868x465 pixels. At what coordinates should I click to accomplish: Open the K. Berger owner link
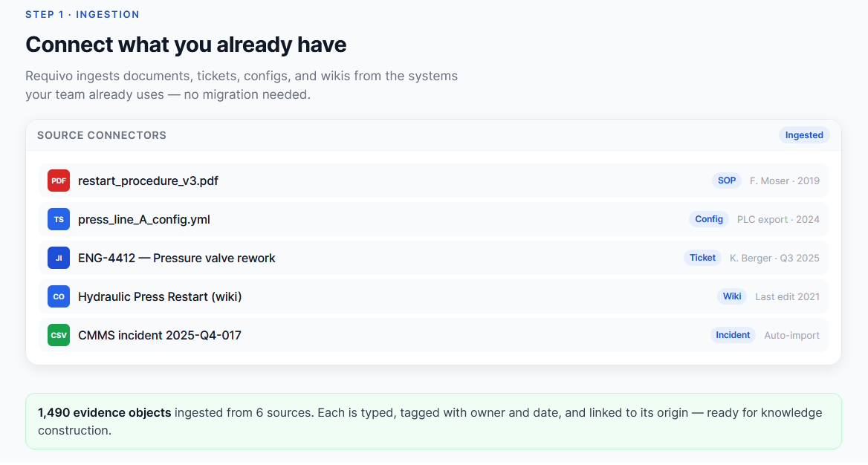coord(750,258)
